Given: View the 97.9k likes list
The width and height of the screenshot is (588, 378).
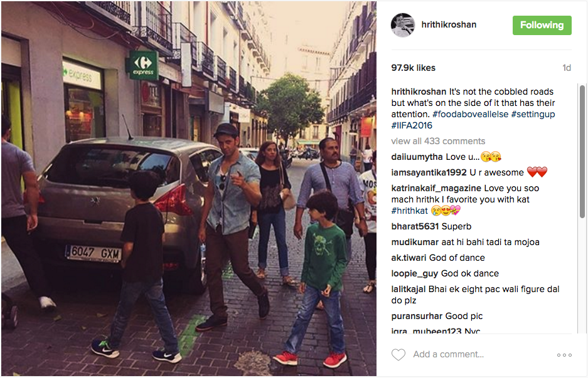Looking at the screenshot, I should [414, 68].
